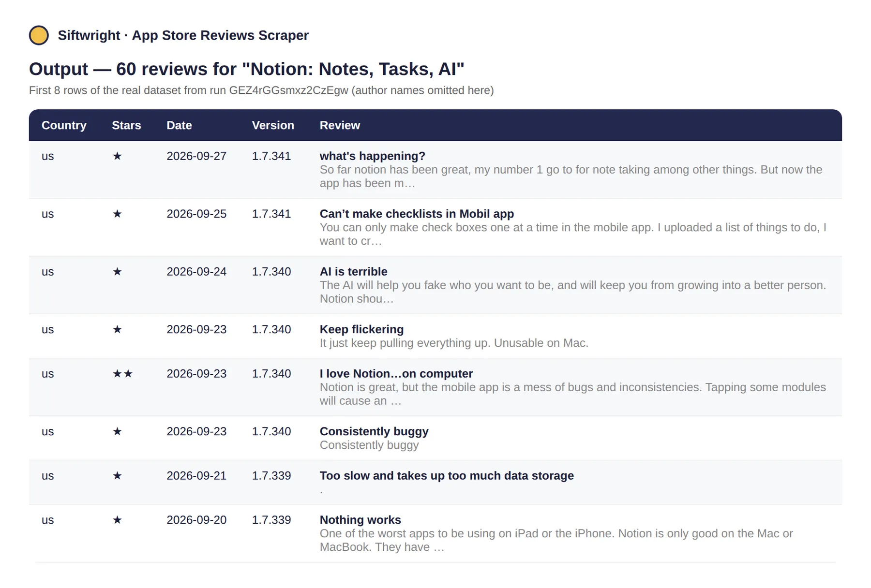Click the star rating in "AI is terrible" row
The height and width of the screenshot is (588, 871).
click(117, 272)
